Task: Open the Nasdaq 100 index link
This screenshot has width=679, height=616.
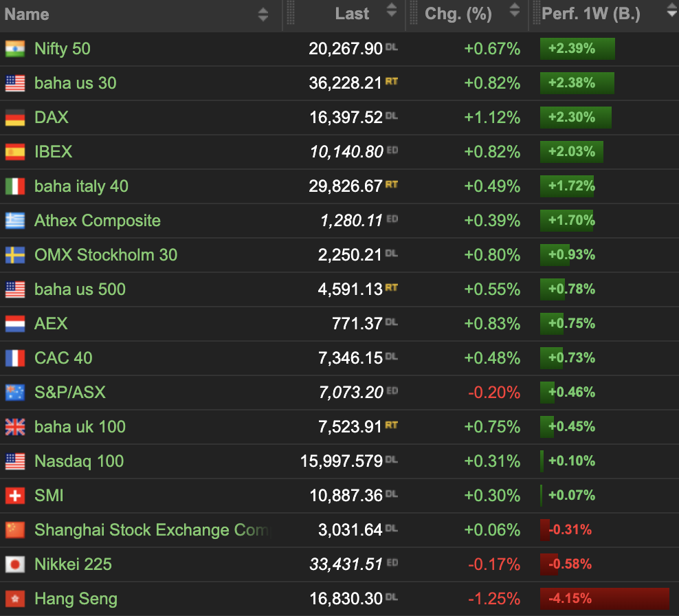Action: 79,461
